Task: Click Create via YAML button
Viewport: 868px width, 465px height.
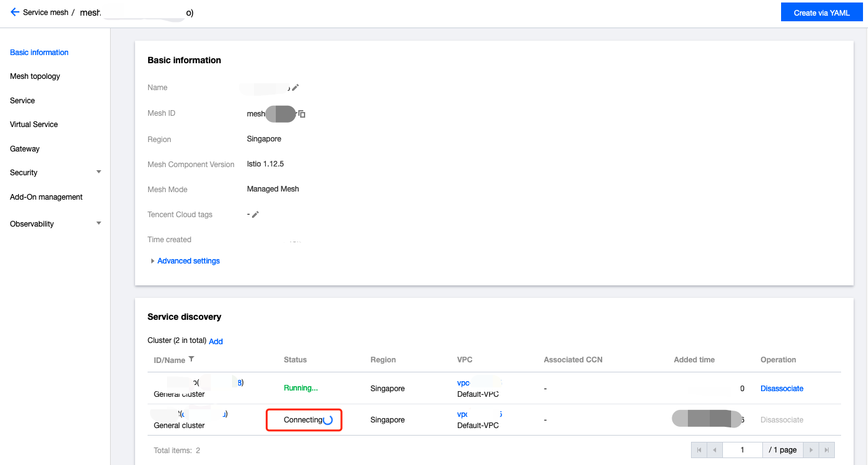Action: pos(822,13)
